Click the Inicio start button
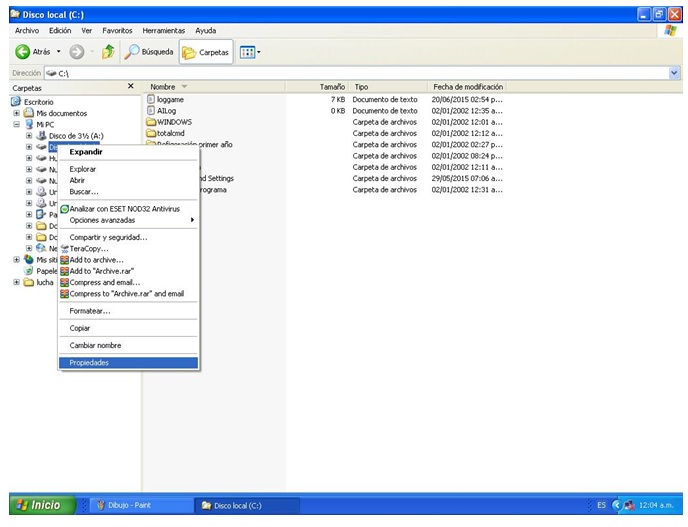 (x=38, y=505)
